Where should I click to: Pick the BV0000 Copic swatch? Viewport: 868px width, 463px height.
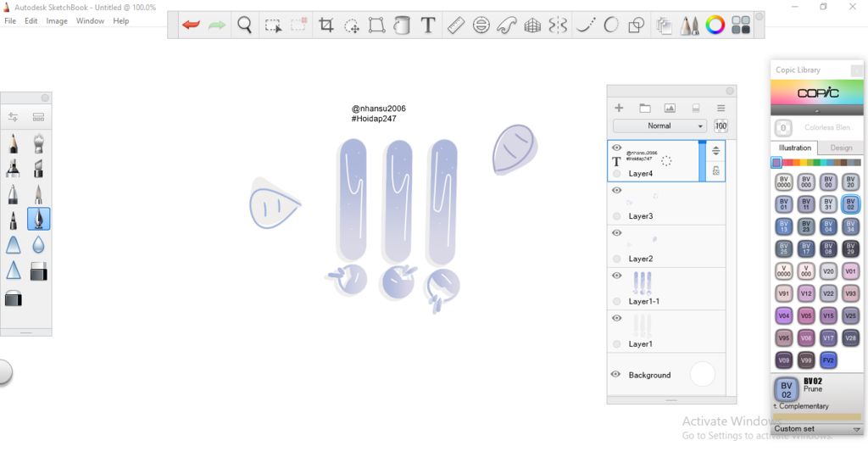tap(783, 182)
